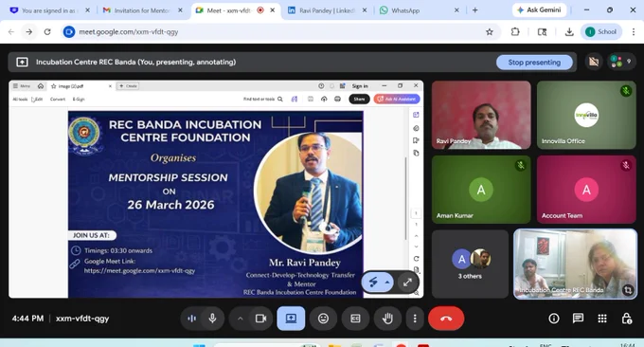Click Acrobat page-down chevron in right rail
Image resolution: width=644 pixels, height=347 pixels.
pyautogui.click(x=416, y=247)
